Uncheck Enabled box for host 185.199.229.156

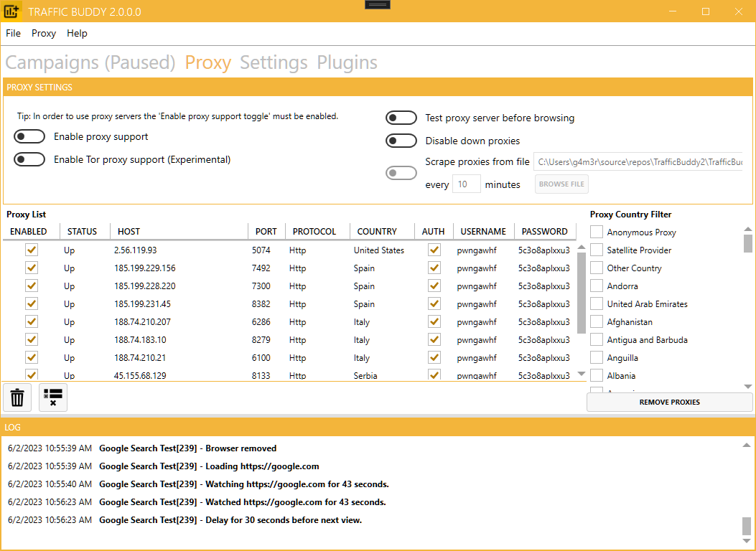32,268
